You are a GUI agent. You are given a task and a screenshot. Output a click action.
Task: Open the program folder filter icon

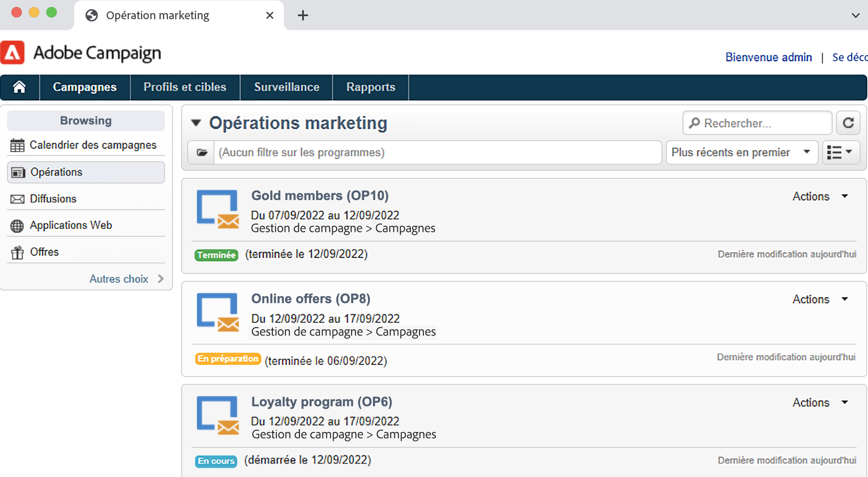(201, 152)
